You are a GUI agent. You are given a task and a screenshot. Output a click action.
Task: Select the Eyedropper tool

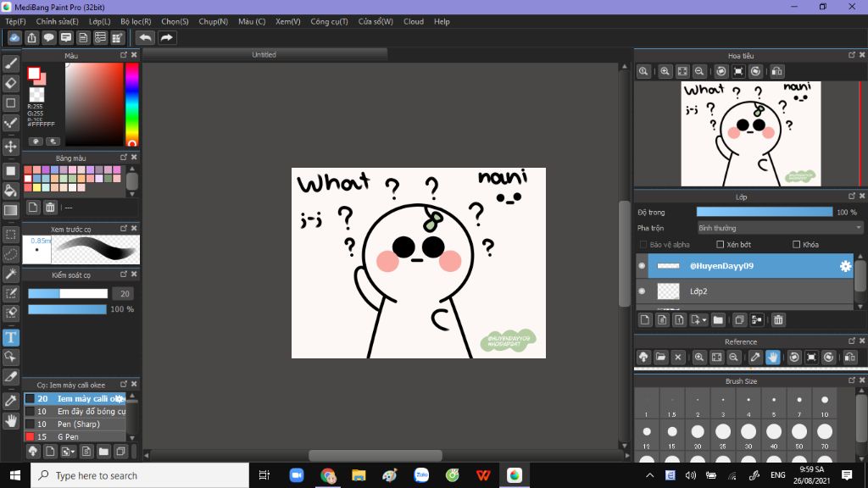tap(10, 401)
